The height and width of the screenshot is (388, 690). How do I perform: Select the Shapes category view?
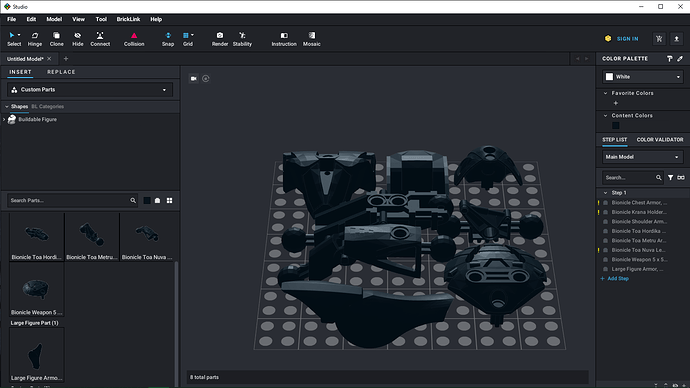[x=19, y=106]
